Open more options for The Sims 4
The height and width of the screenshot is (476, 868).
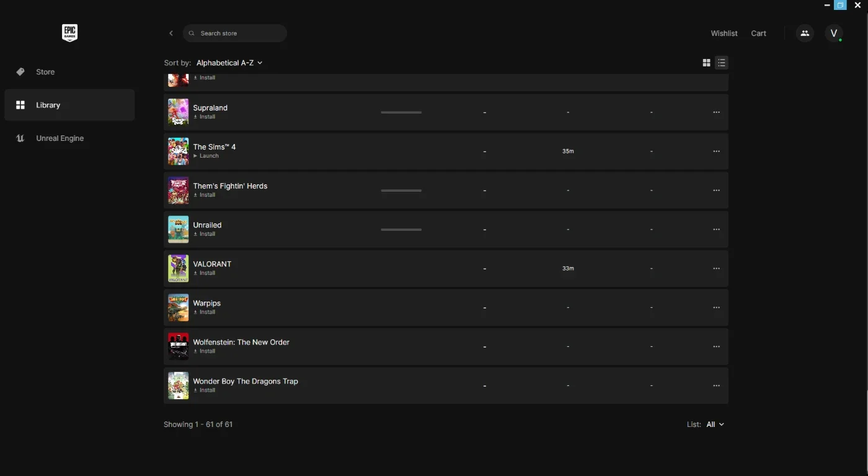point(716,151)
